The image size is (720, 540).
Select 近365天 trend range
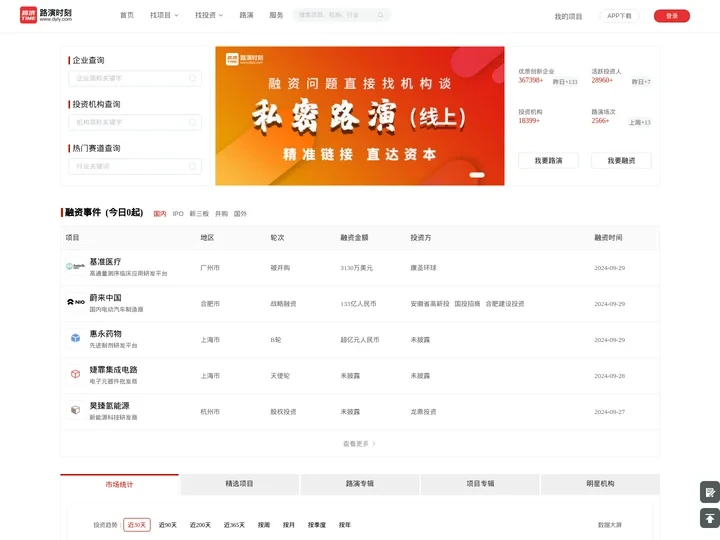coord(234,525)
